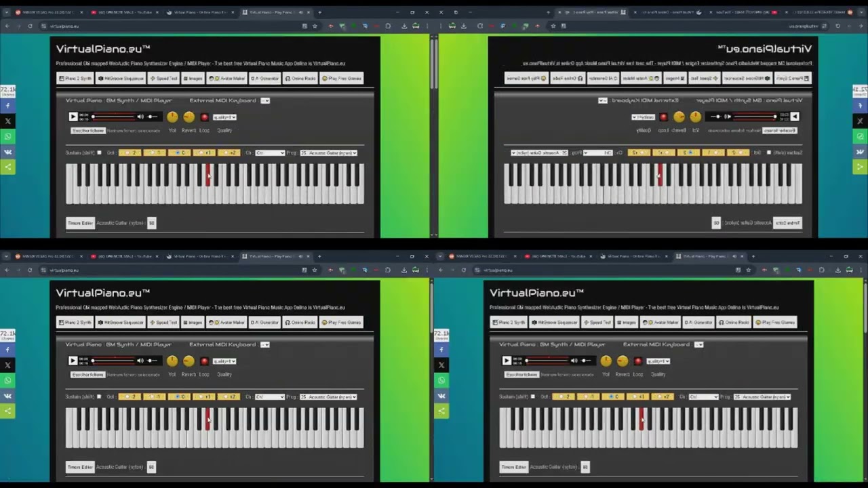Image resolution: width=868 pixels, height=488 pixels.
Task: Open Ch channel dropdown in top-left window
Action: [x=270, y=152]
